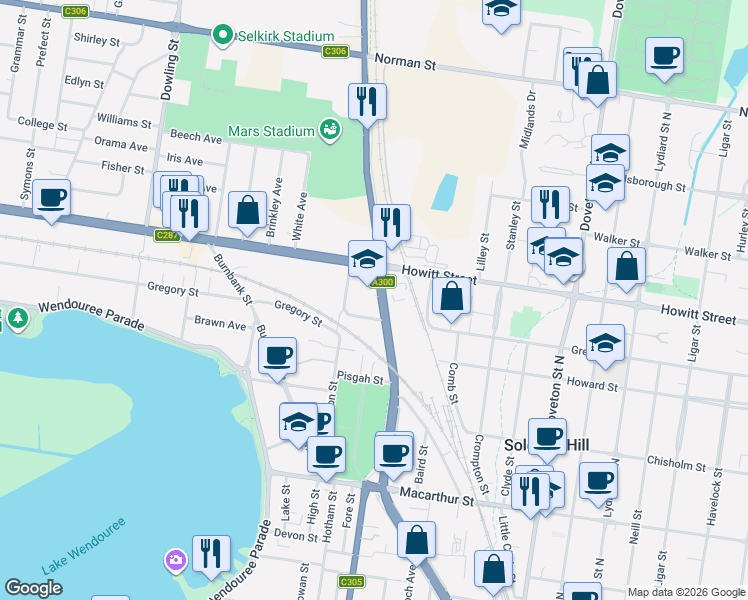Click the Google logo
This screenshot has width=748, height=600.
pos(33,588)
